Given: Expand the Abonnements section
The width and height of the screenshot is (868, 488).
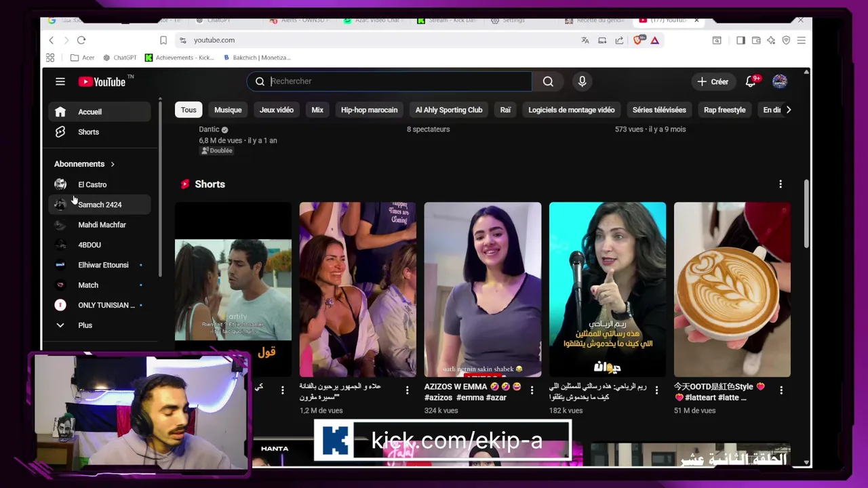Looking at the screenshot, I should click(x=84, y=164).
